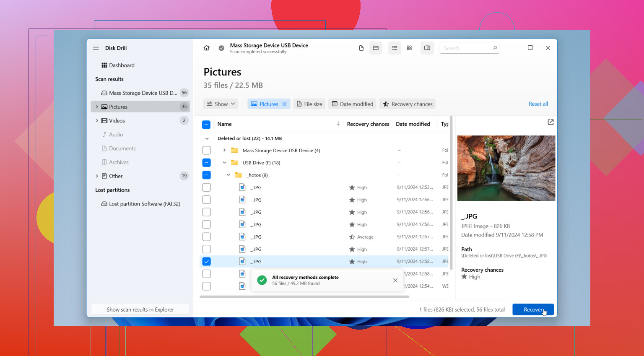Go to the home screen icon

tap(206, 48)
